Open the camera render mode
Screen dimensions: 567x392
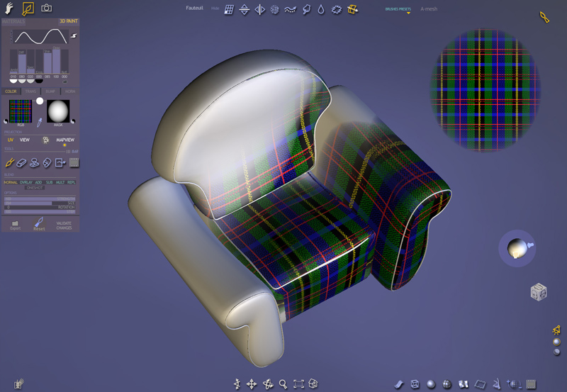(x=46, y=8)
